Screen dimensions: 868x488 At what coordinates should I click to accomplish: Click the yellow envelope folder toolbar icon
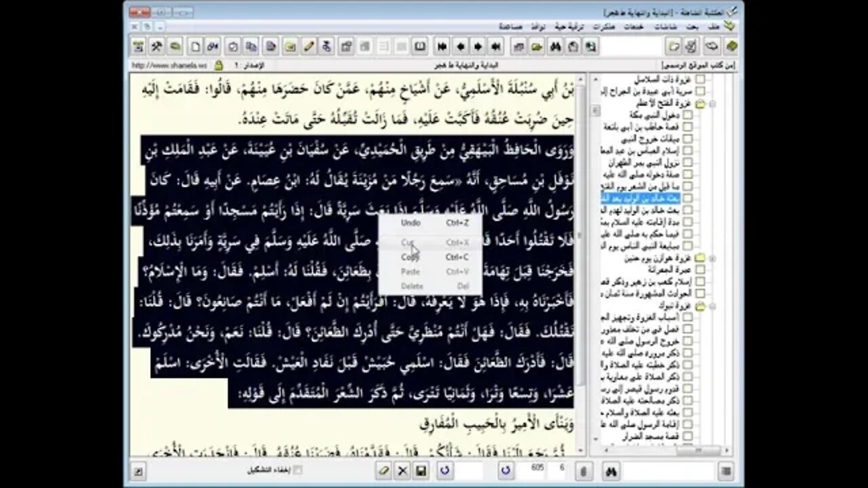pos(290,47)
